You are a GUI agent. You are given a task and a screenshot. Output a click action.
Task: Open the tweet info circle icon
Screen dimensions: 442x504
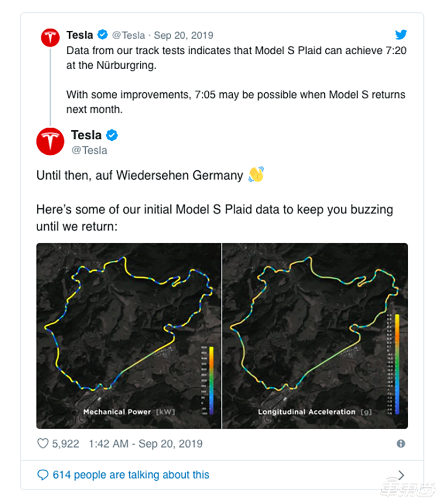pyautogui.click(x=401, y=444)
